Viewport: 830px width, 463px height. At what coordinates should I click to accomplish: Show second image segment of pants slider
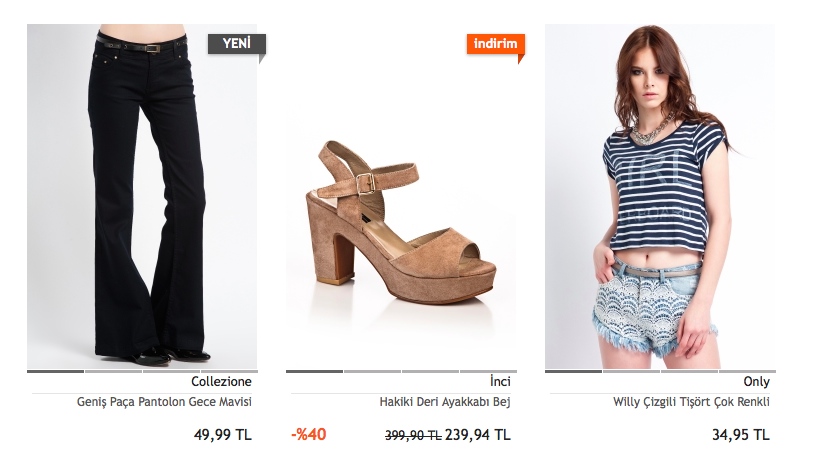coord(113,371)
